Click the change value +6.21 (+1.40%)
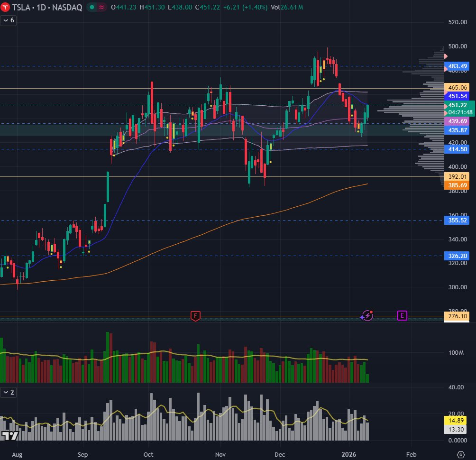Image resolution: width=476 pixels, height=460 pixels. (x=245, y=7)
